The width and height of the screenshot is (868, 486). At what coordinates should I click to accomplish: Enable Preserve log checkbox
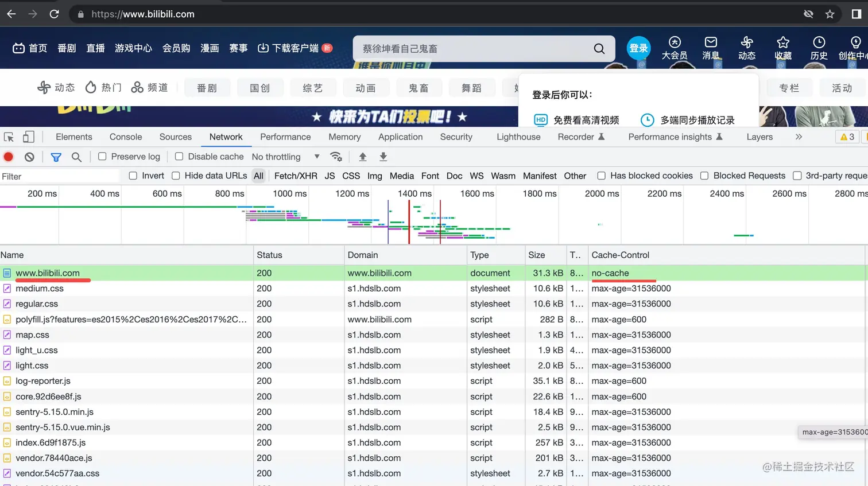(102, 156)
